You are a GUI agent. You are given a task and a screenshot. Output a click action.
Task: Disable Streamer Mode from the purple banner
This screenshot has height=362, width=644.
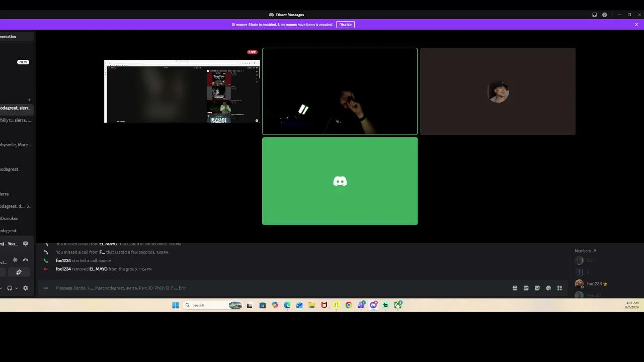[x=345, y=25]
